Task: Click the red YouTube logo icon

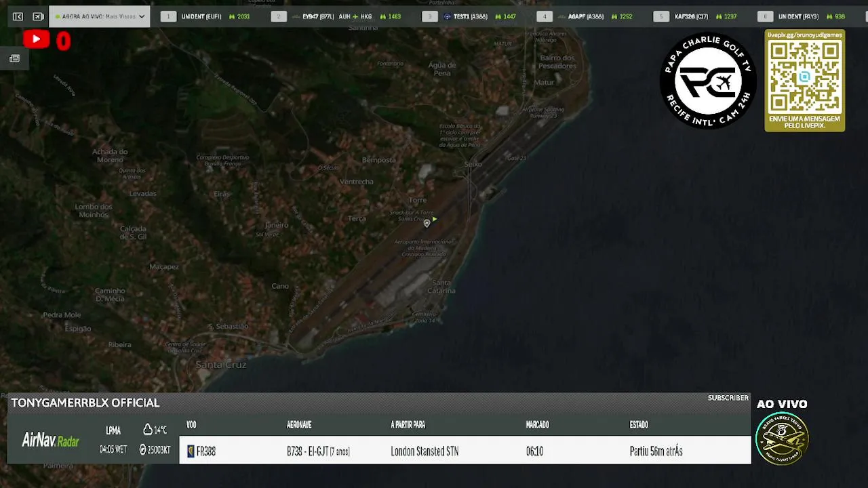Action: click(x=36, y=40)
